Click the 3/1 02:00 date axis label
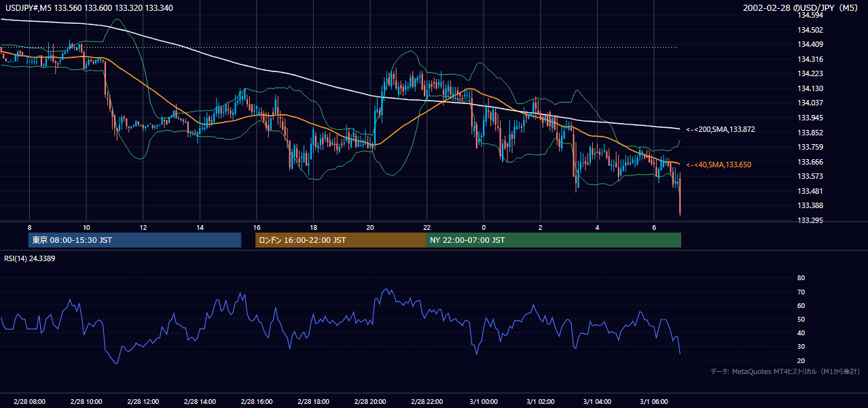The image size is (868, 408). [540, 402]
